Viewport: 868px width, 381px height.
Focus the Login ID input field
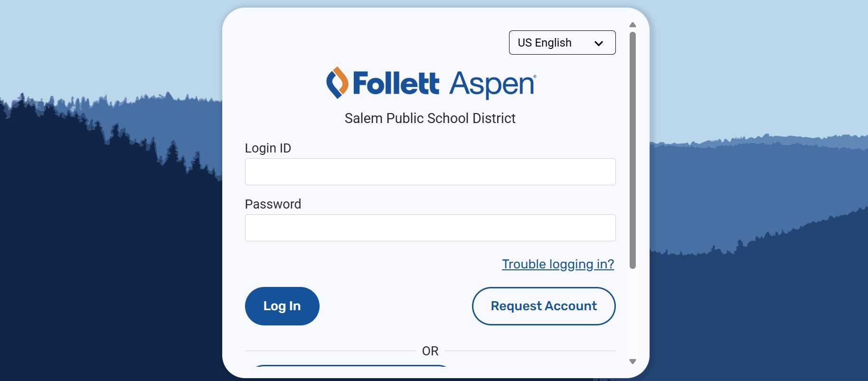pyautogui.click(x=430, y=171)
